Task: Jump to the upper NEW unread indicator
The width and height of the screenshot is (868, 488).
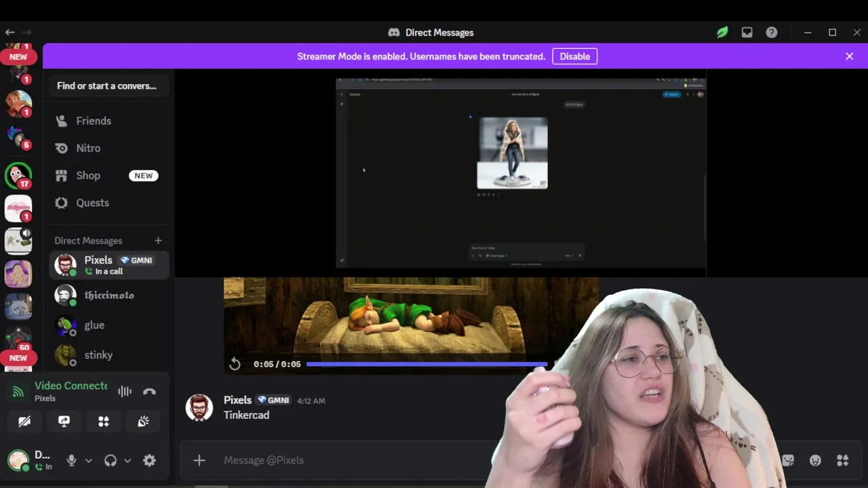Action: point(18,57)
